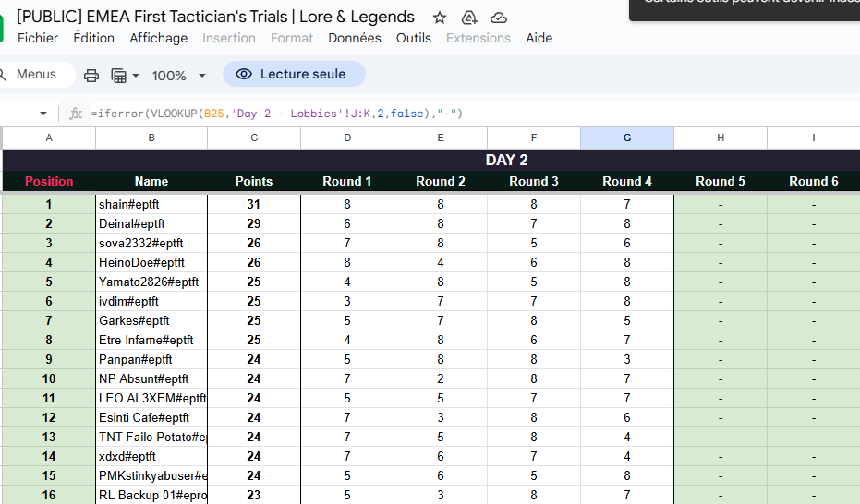Open the 100% zoom dropdown
860x504 pixels.
179,76
